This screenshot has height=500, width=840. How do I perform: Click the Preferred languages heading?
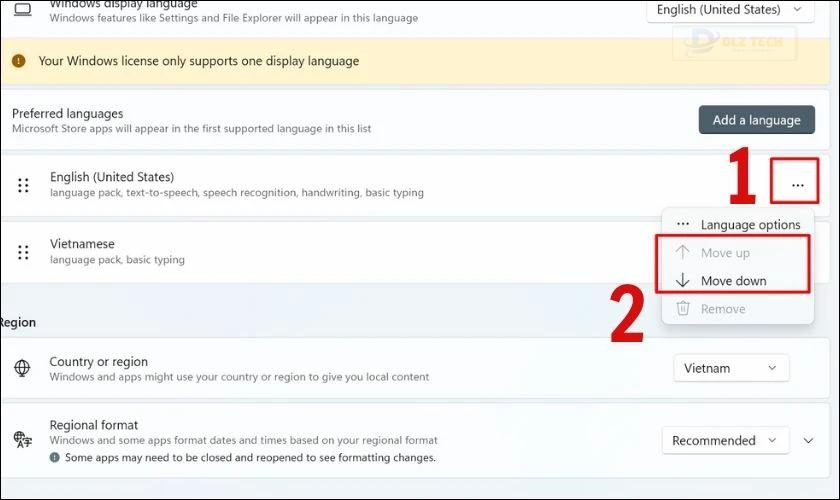pyautogui.click(x=68, y=114)
